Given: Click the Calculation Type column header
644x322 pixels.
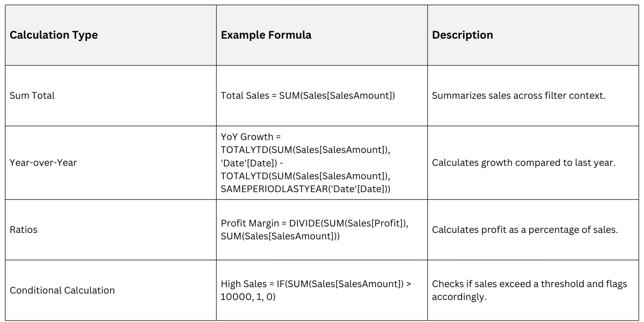Looking at the screenshot, I should [x=54, y=35].
